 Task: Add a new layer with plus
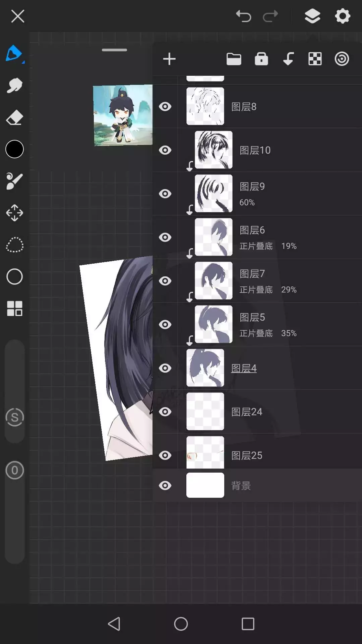click(169, 59)
